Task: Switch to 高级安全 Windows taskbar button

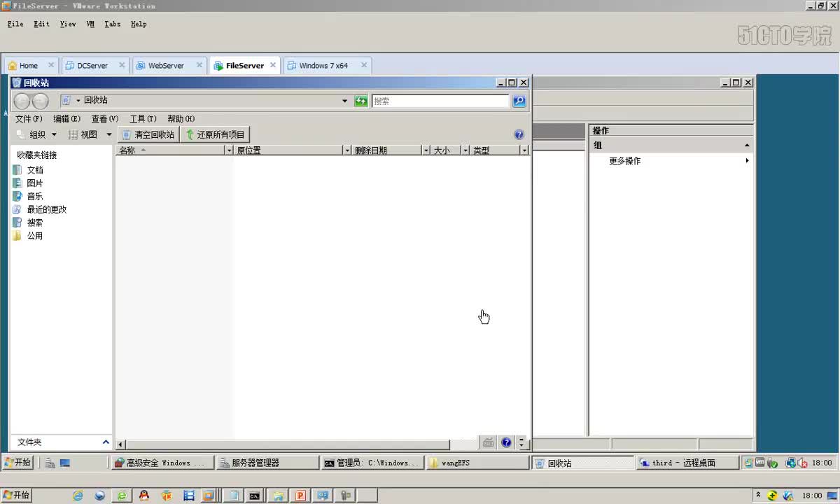Action: (x=162, y=463)
